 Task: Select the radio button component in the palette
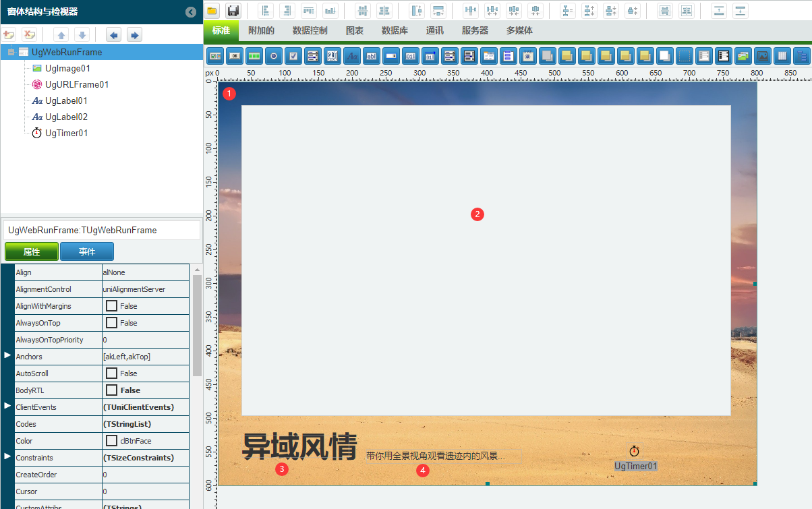tap(274, 56)
